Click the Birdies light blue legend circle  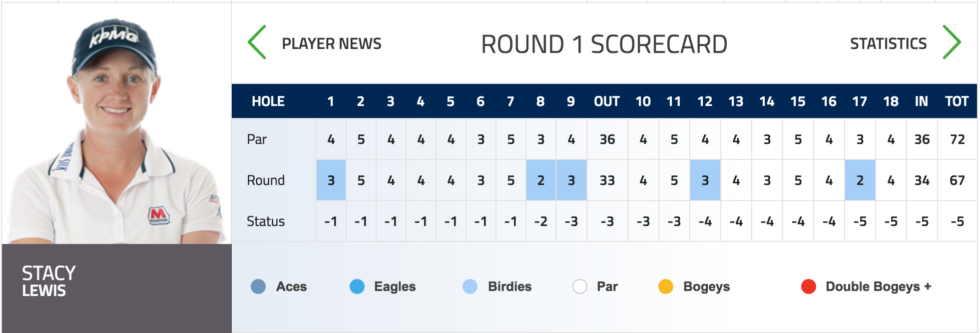point(470,286)
